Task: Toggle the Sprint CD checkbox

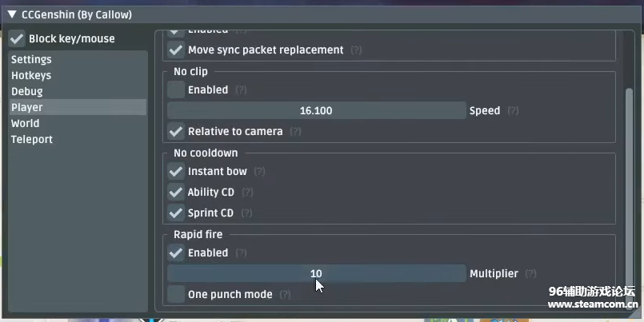Action: tap(176, 213)
